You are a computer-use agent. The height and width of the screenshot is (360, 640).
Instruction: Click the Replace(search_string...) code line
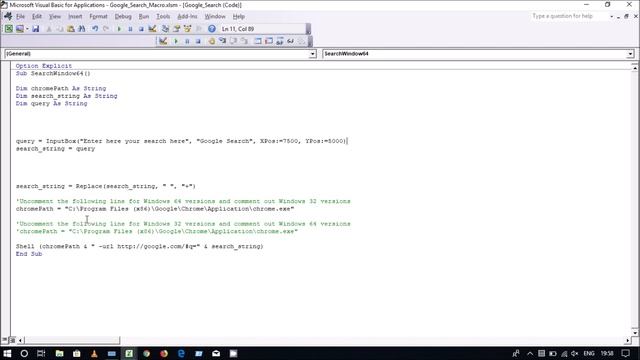pyautogui.click(x=106, y=186)
